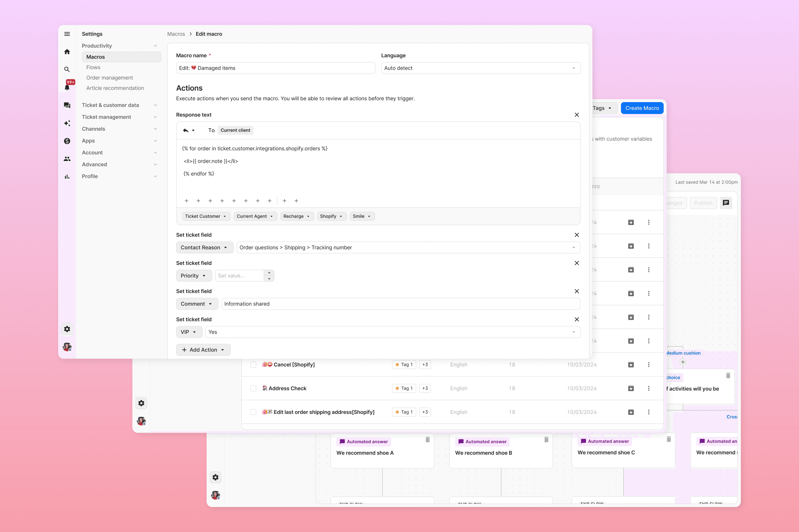Viewport: 799px width, 532px height.
Task: Tick checkbox for Cancel [Shopify] macro
Action: click(x=253, y=365)
